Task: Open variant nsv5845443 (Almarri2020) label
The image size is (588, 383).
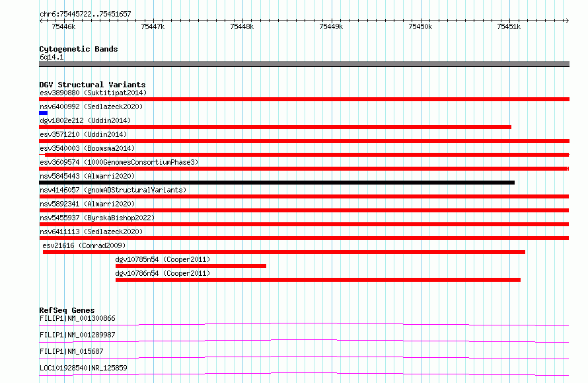Action: tap(87, 176)
